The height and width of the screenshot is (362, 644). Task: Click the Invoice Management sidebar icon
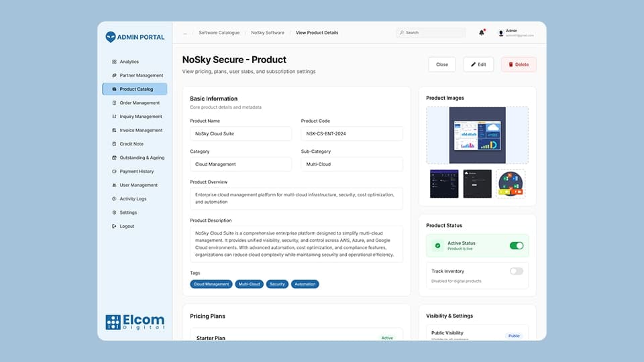coord(114,131)
